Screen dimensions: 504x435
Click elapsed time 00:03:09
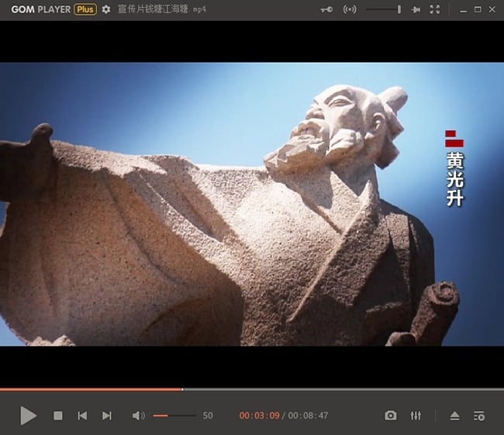coord(260,416)
